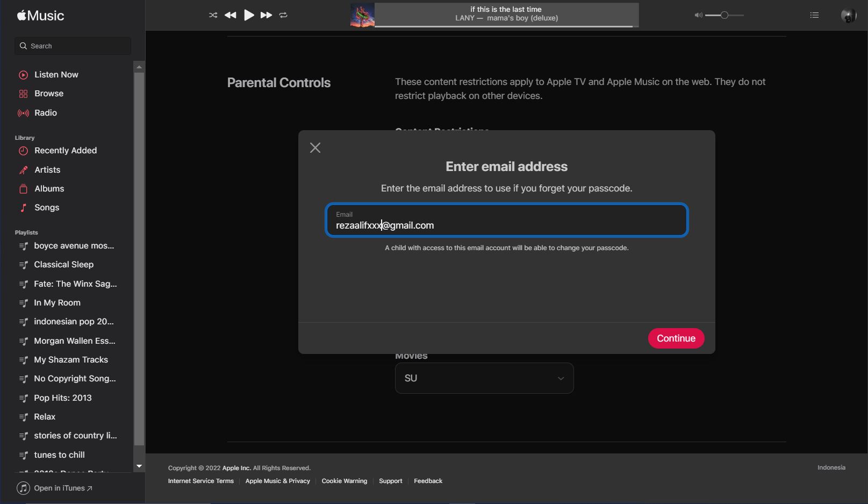The height and width of the screenshot is (504, 868).
Task: Open Feedback link
Action: click(428, 481)
